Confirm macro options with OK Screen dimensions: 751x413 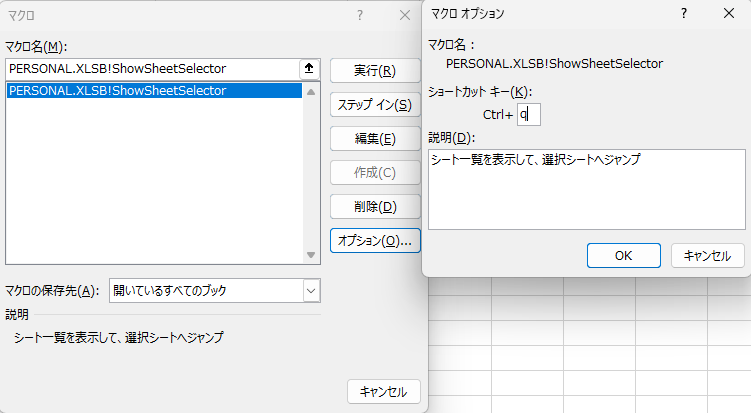coord(623,255)
